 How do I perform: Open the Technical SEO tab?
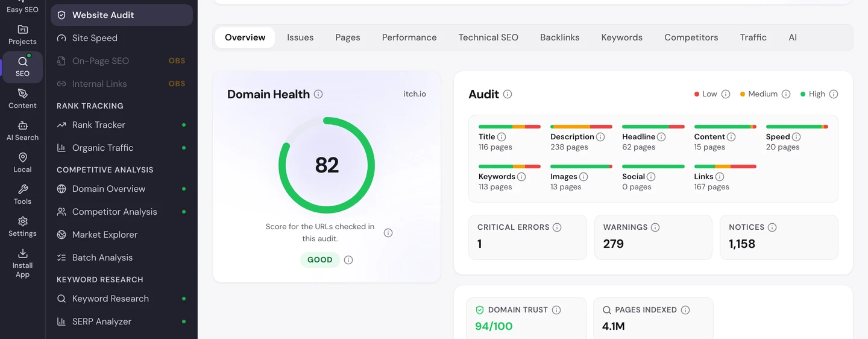(x=488, y=37)
